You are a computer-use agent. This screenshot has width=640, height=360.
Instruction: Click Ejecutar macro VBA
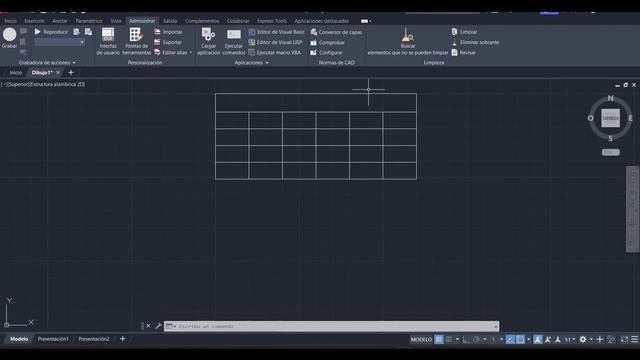pos(274,52)
